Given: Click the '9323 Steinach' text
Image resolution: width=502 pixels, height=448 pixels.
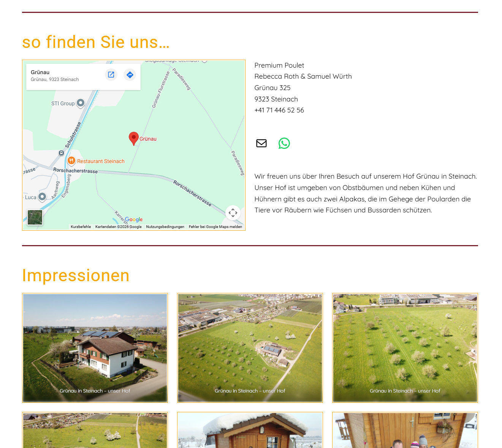Looking at the screenshot, I should point(276,99).
